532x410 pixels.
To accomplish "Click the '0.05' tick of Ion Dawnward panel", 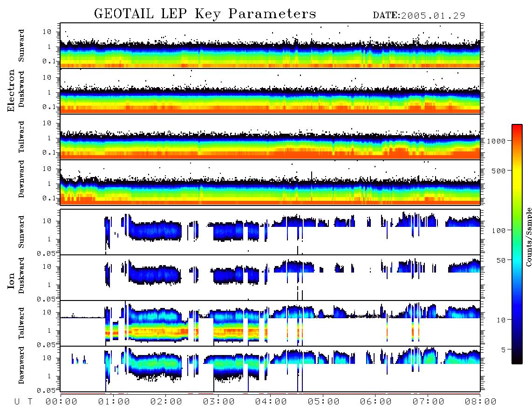I will pos(47,390).
